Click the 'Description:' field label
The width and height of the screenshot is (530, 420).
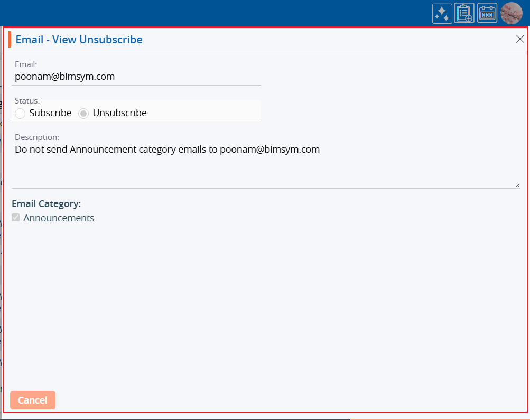coord(36,137)
